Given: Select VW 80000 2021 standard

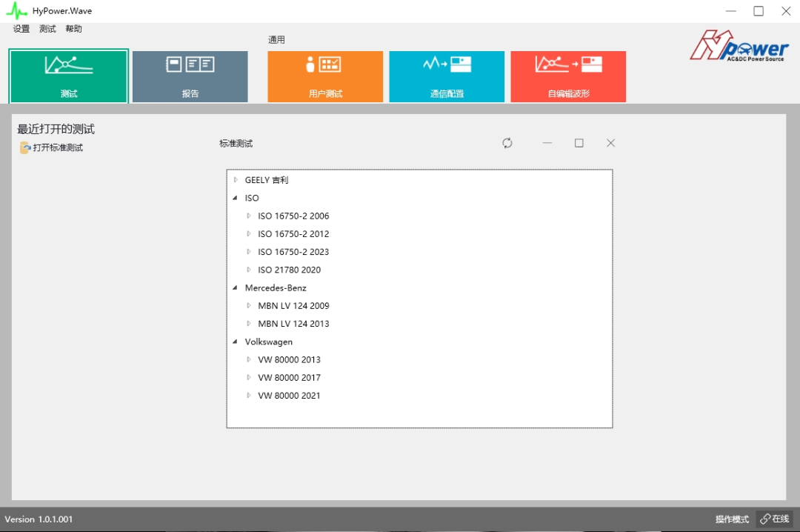Looking at the screenshot, I should coord(290,395).
